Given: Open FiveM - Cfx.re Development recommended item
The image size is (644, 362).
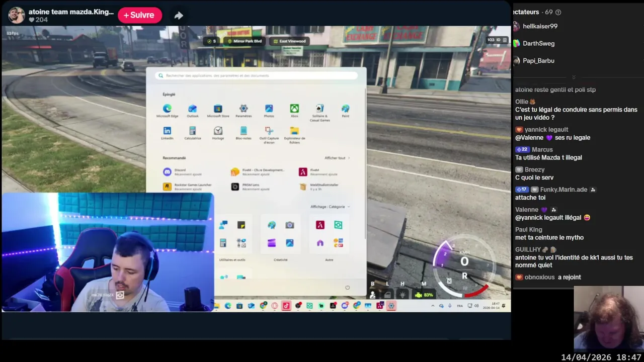Looking at the screenshot, I should click(258, 172).
